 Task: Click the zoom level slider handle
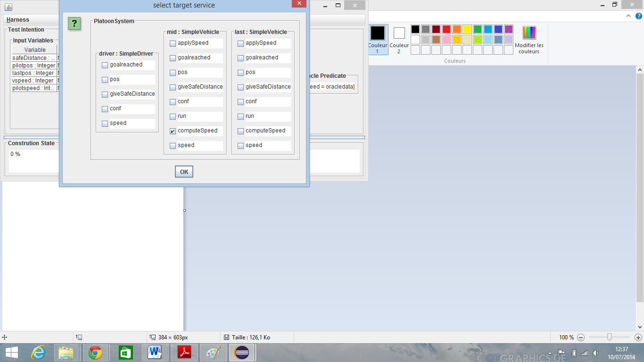tap(610, 337)
